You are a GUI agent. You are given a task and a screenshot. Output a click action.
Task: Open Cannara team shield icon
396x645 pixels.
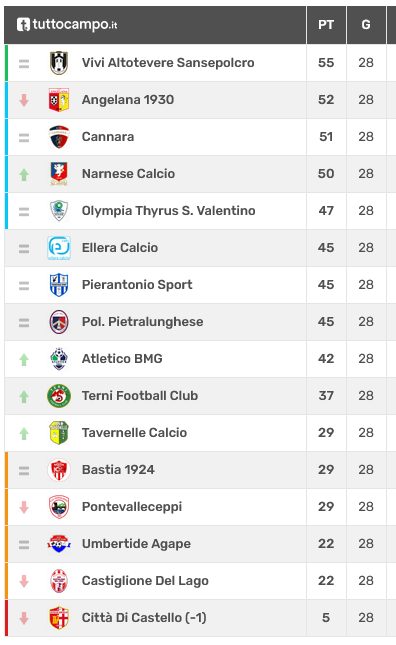coord(59,137)
